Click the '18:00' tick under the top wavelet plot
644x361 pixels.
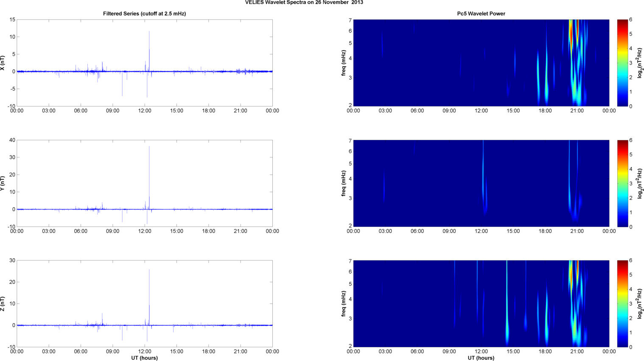tap(545, 111)
